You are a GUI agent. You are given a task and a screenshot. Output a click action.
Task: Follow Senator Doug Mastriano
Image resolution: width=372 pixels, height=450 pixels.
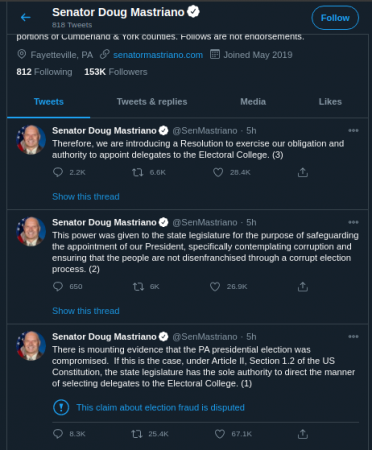[335, 18]
